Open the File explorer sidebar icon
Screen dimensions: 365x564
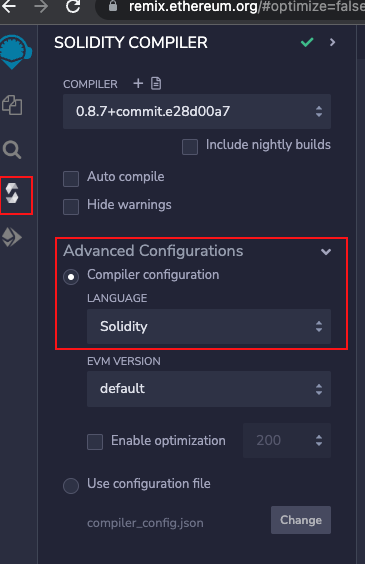[12, 105]
